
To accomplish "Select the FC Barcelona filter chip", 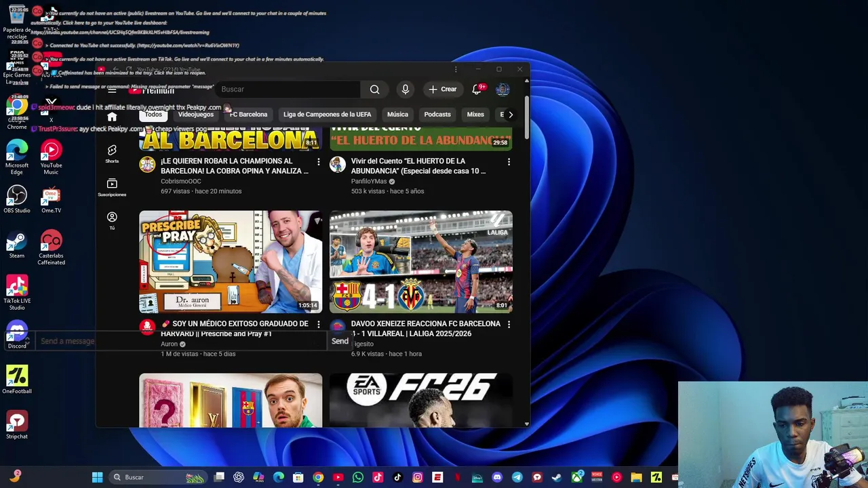I will pos(248,115).
